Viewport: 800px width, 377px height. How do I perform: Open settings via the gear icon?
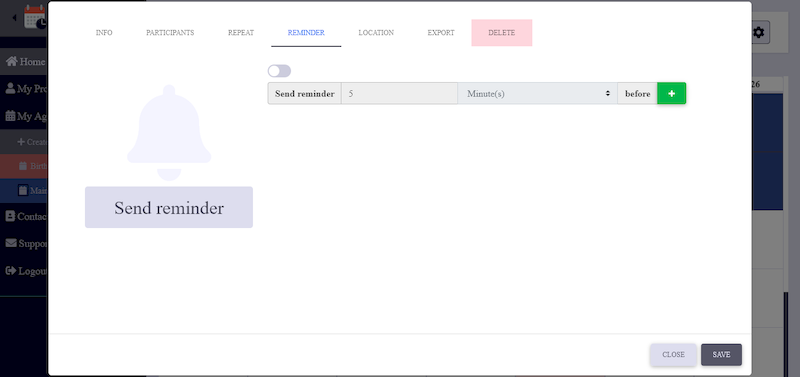pos(759,33)
